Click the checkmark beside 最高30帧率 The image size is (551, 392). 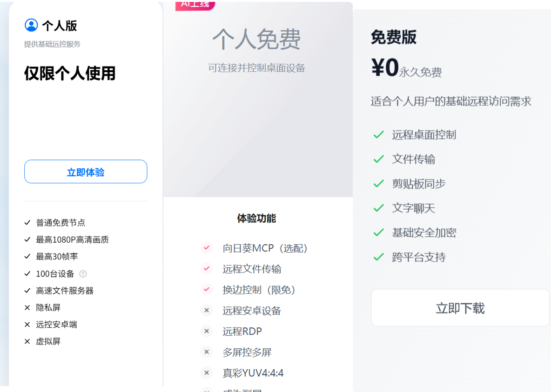point(27,256)
